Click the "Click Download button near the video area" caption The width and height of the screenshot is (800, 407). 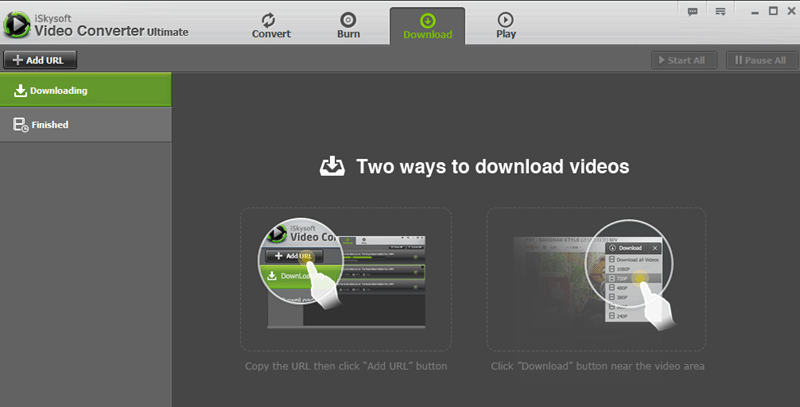coord(597,366)
